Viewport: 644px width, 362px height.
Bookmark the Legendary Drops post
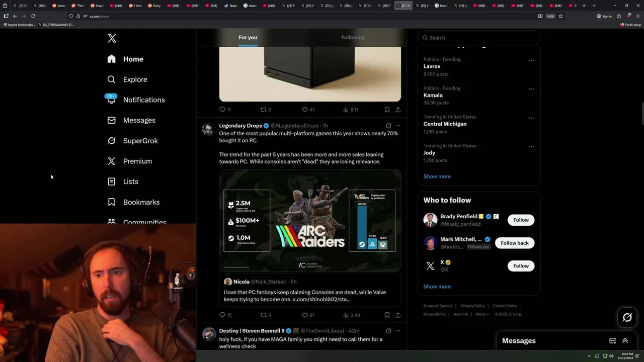pyautogui.click(x=387, y=315)
